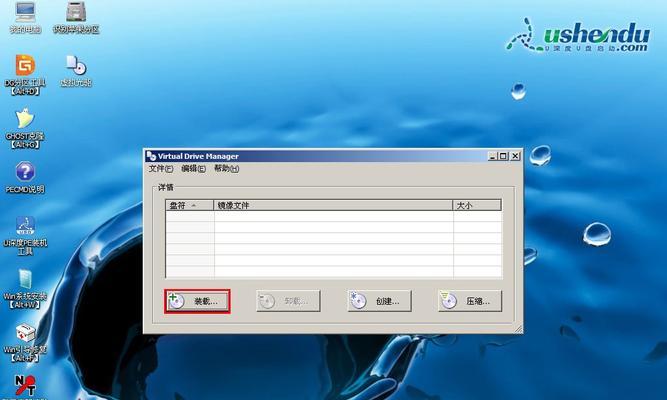
Task: Maximize the Virtual Drive Manager window
Action: [504, 156]
